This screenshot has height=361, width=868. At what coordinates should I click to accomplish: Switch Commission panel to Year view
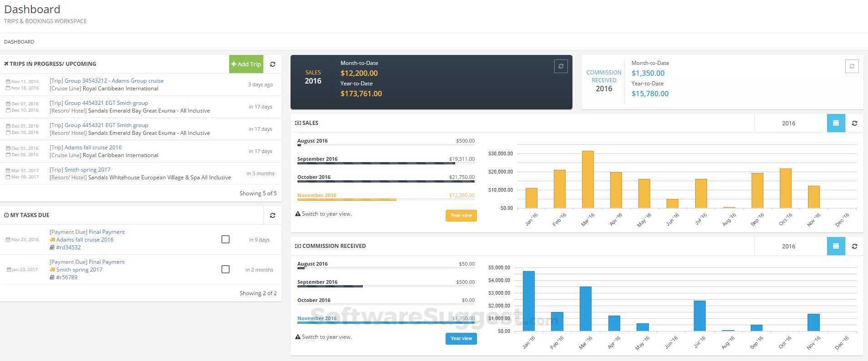(461, 338)
